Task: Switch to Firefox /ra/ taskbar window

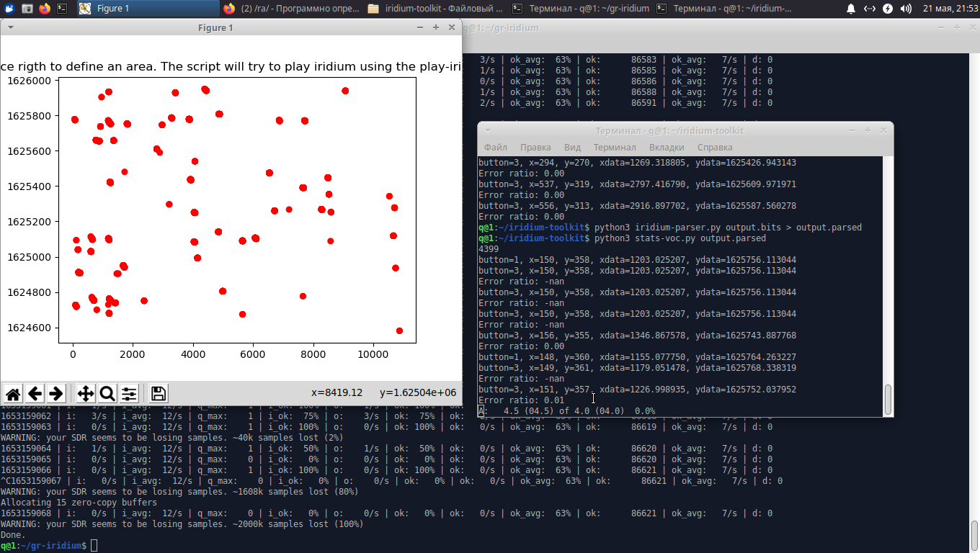Action: pos(291,9)
